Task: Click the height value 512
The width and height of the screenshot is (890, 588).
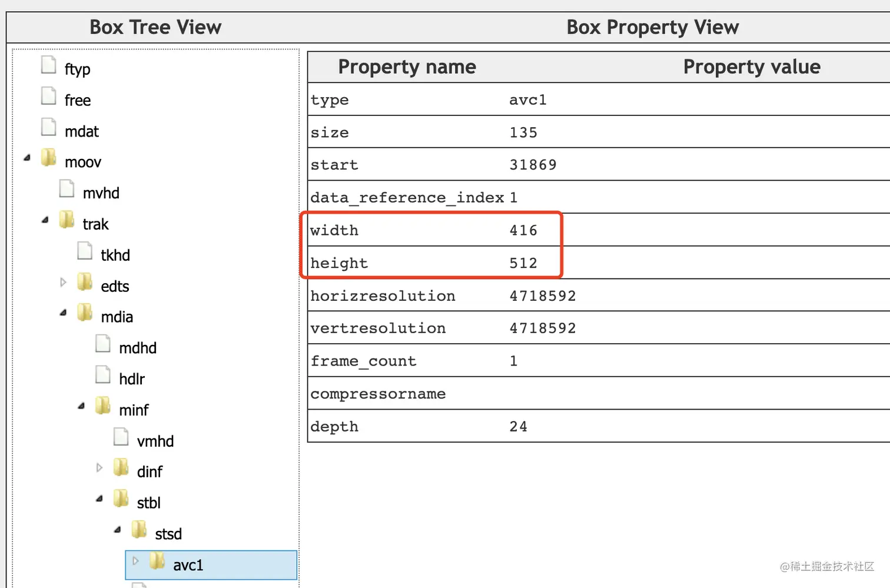Action: tap(523, 263)
